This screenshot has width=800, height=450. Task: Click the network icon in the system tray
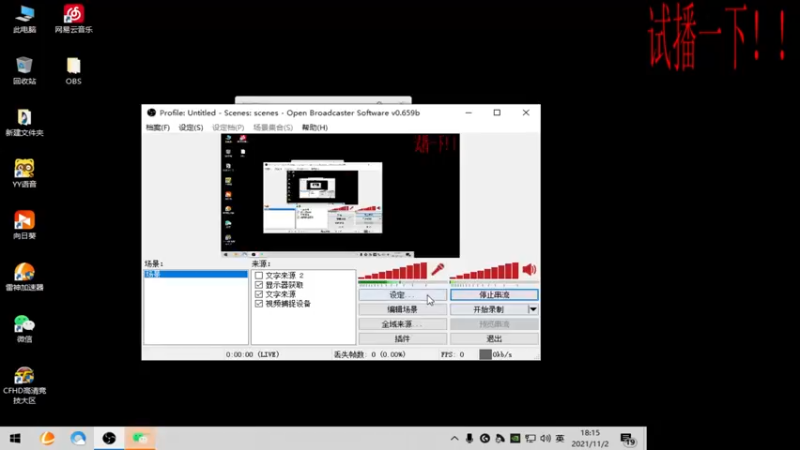[531, 438]
